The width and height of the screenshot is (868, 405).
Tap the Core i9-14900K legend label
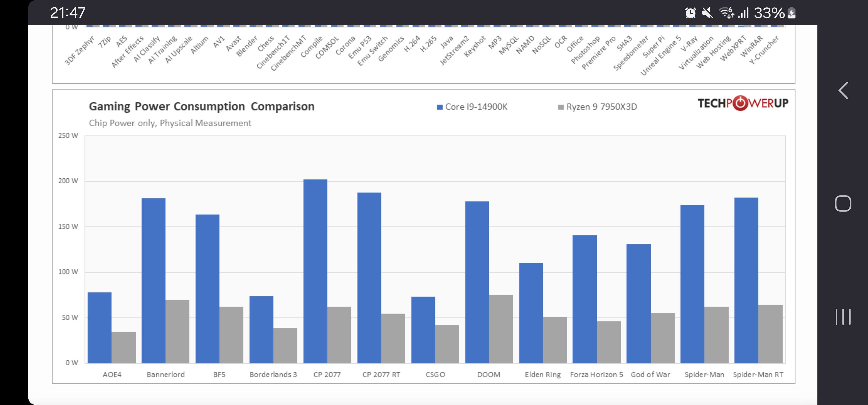tap(476, 107)
